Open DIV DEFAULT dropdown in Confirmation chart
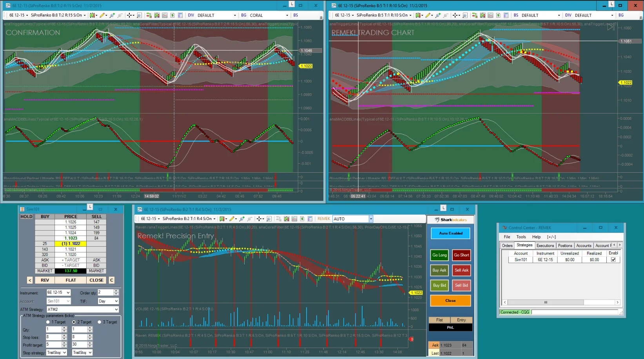Image resolution: width=644 pixels, height=359 pixels. tap(216, 15)
